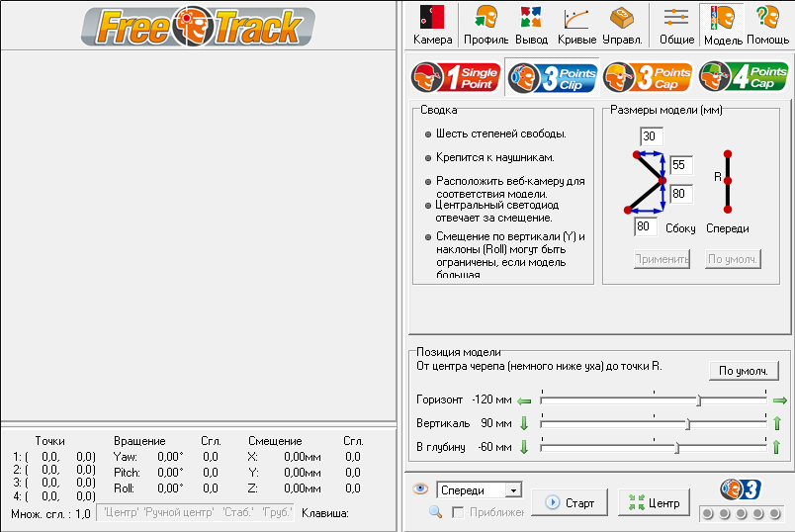The width and height of the screenshot is (795, 532).
Task: Click the key binding field with 'Центр'
Action: coord(195,512)
